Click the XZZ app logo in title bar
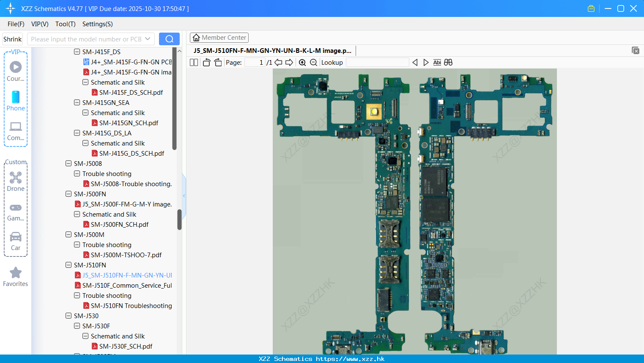This screenshot has height=363, width=644. pyautogui.click(x=11, y=8)
